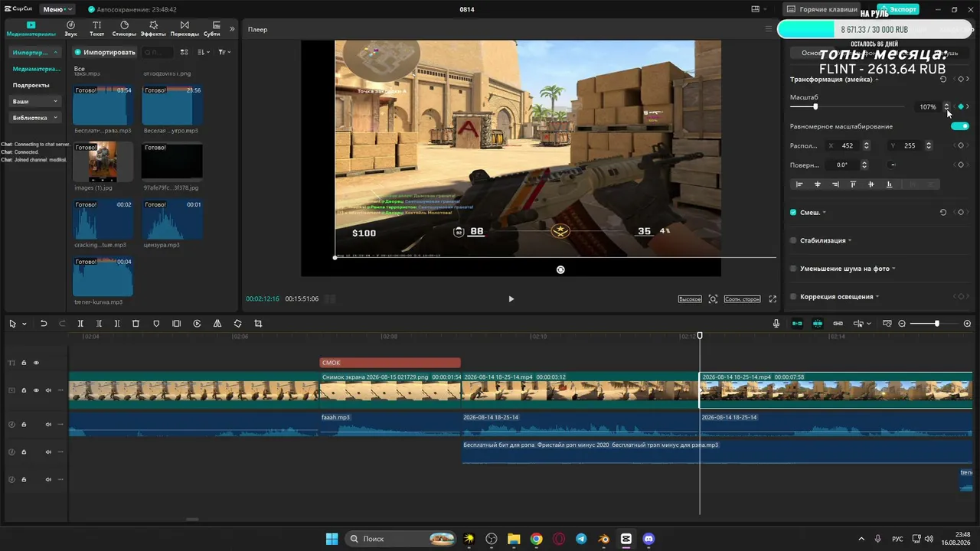Open the Discord app from the taskbar
Image resolution: width=980 pixels, height=551 pixels.
[x=648, y=539]
